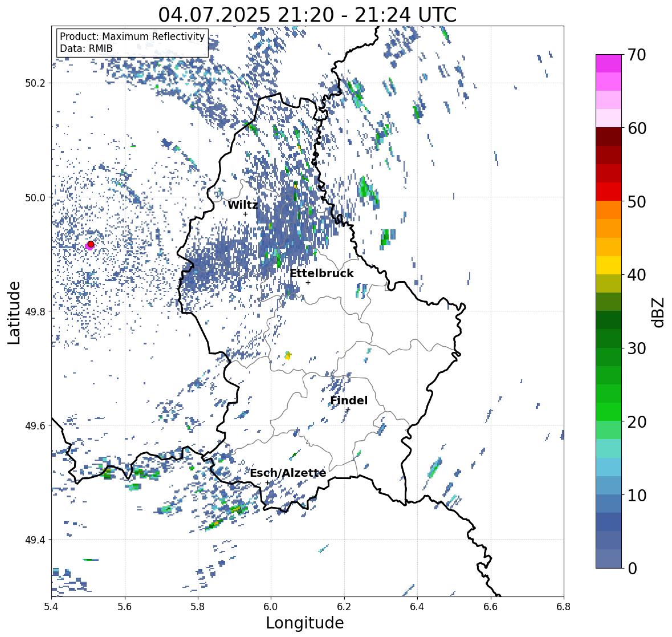Click the Esch/Alzette city label
Viewport: 672px width, 637px height.
coord(288,473)
